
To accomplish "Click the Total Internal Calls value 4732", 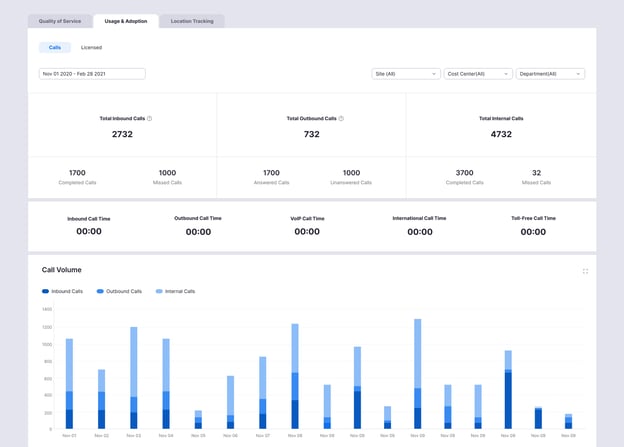I will (501, 134).
